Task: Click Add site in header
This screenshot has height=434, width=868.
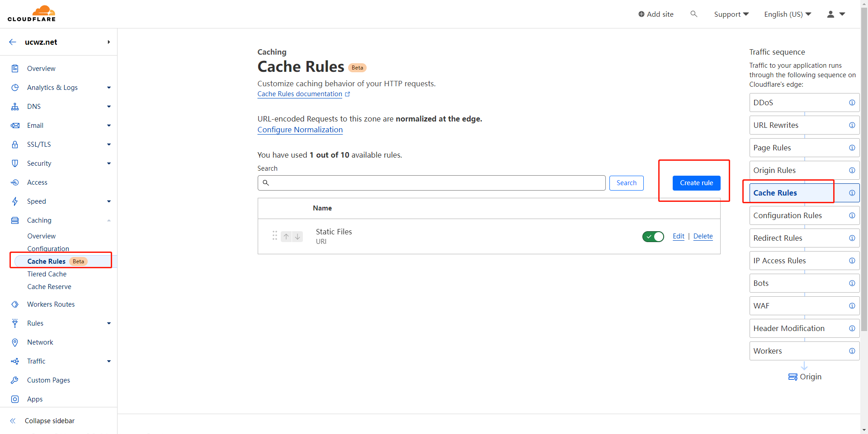Action: [x=656, y=14]
